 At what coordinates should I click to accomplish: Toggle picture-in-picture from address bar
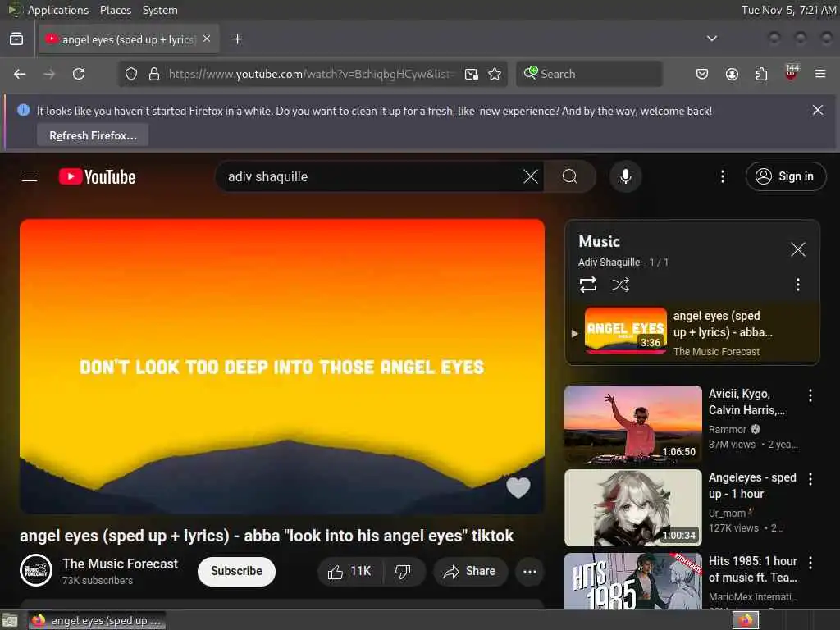pyautogui.click(x=472, y=74)
